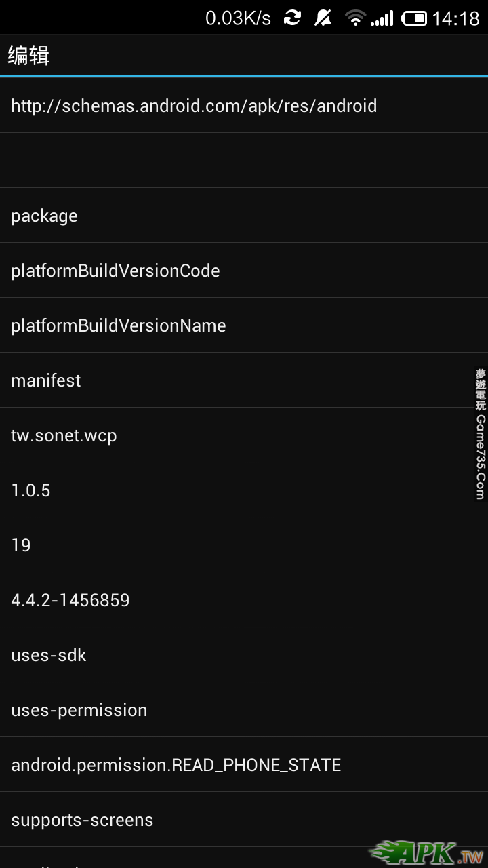Viewport: 488px width, 868px height.
Task: Open the manifest string entry
Action: (46, 380)
